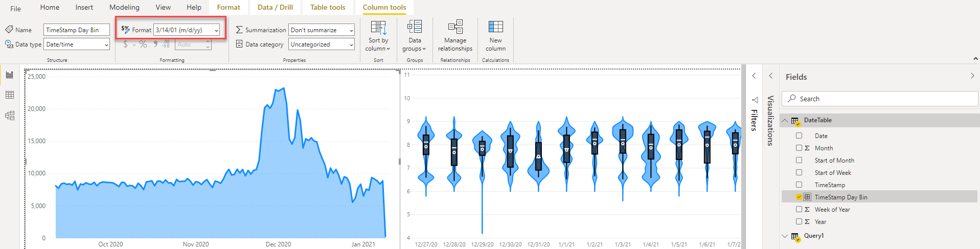Check the TimeStamp field checkbox
Viewport: 980px width, 249px height.
coord(799,185)
